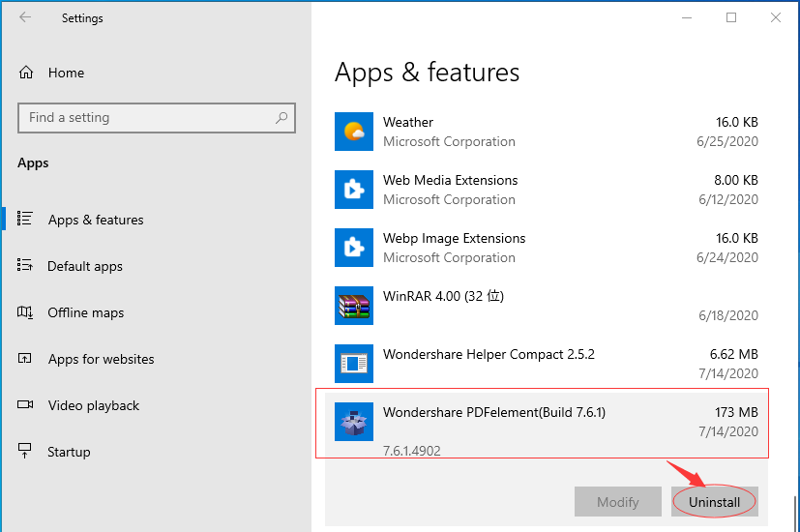Click the disabled Modify button
Screen dimensions: 800x532
pyautogui.click(x=618, y=502)
